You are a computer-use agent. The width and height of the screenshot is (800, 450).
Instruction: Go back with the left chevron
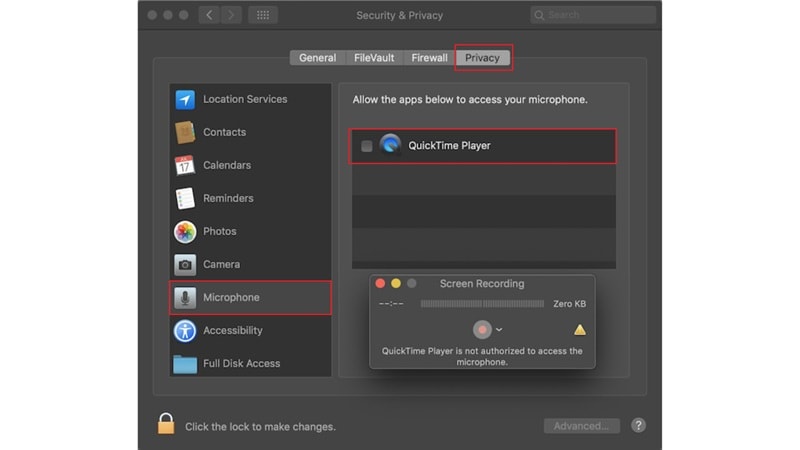[209, 15]
